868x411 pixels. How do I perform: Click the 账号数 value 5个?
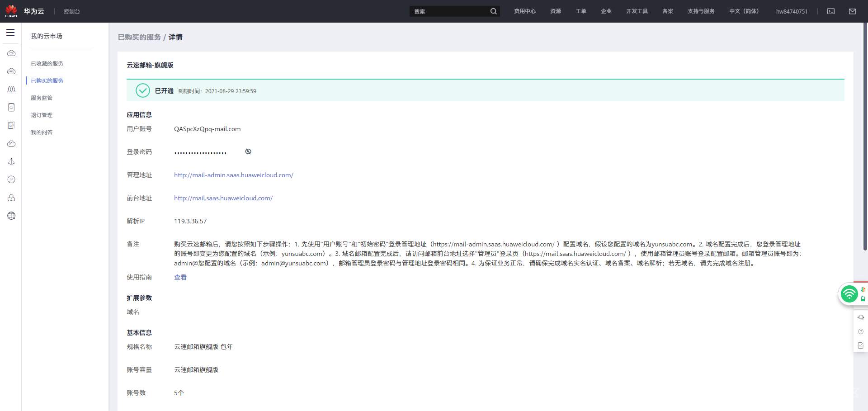[x=179, y=393]
